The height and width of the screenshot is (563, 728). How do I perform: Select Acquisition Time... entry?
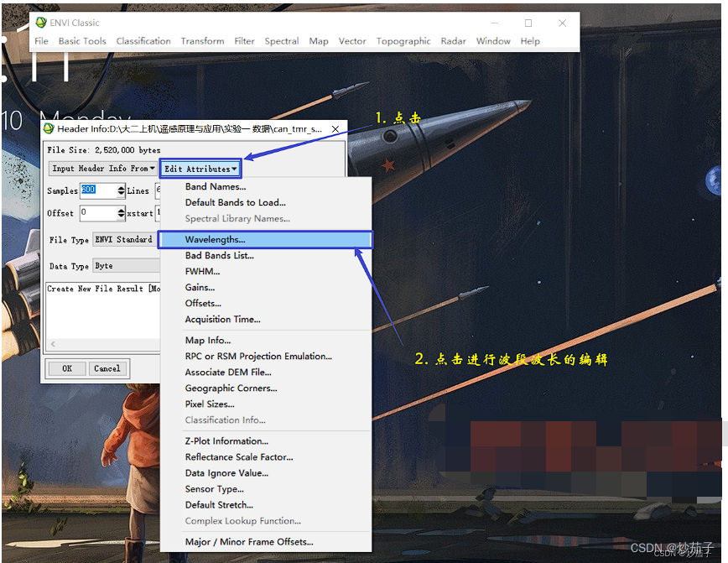point(222,320)
